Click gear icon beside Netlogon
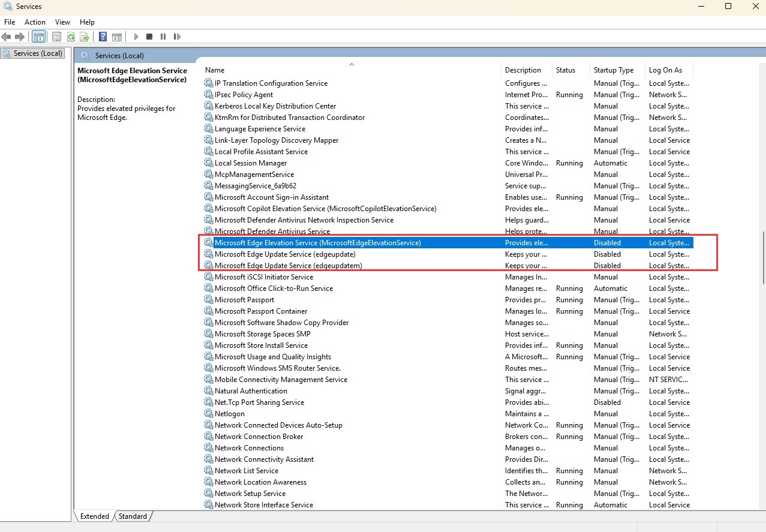 [209, 414]
